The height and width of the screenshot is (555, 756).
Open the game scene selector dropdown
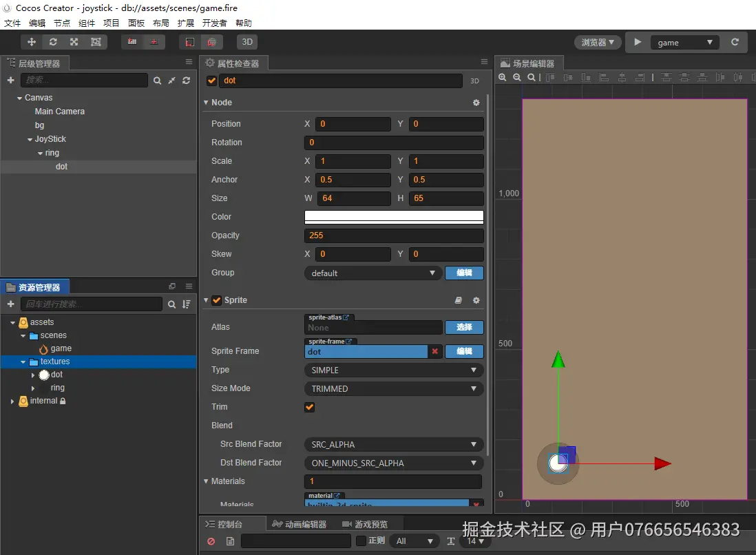coord(684,43)
